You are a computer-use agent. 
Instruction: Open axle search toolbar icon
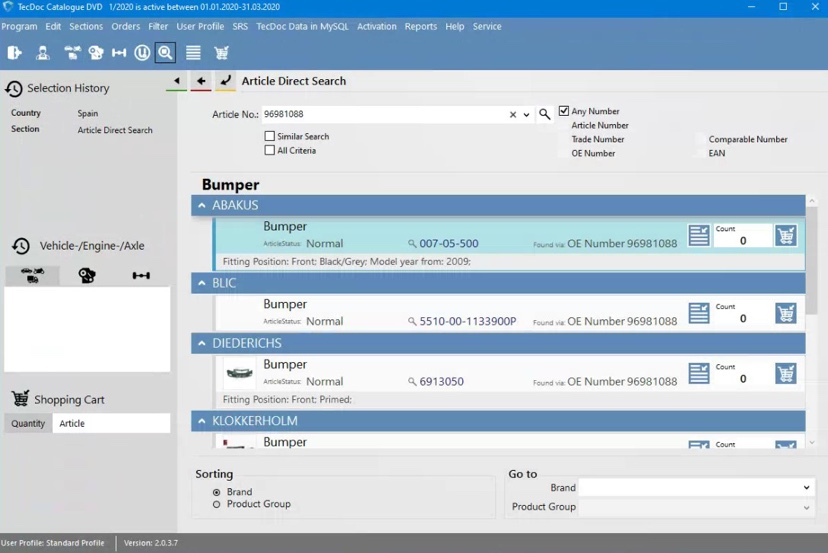click(x=119, y=52)
